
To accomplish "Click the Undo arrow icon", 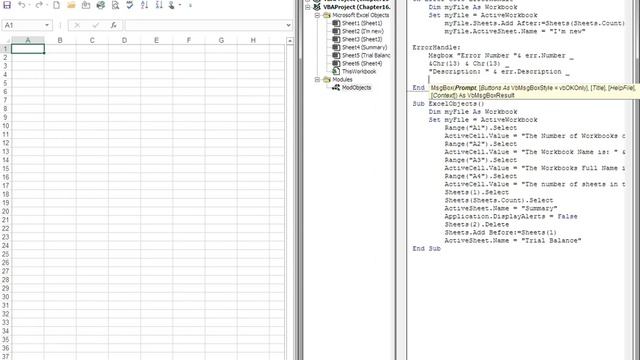I will [x=22, y=5].
